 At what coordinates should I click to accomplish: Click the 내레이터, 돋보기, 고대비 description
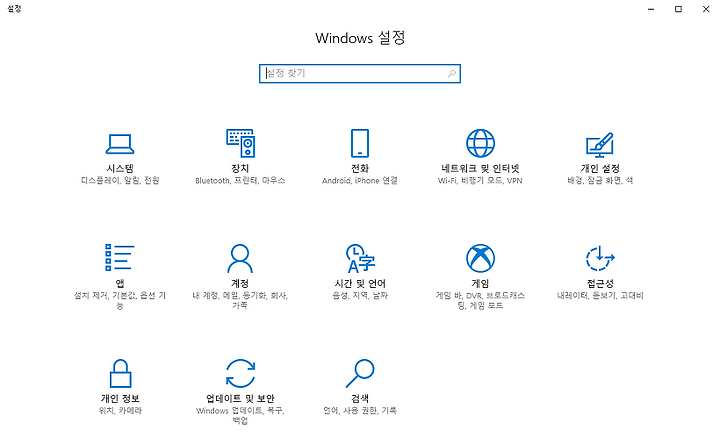pyautogui.click(x=600, y=295)
